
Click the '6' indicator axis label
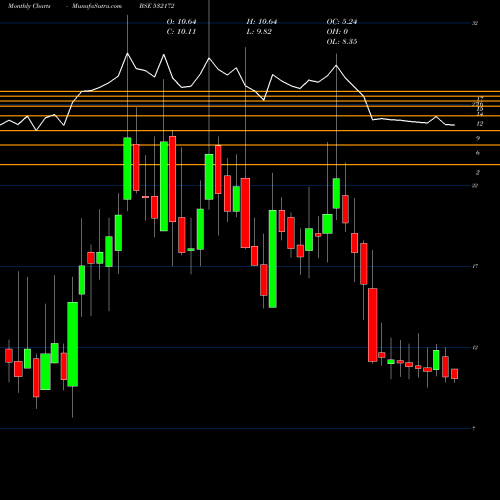(x=478, y=153)
